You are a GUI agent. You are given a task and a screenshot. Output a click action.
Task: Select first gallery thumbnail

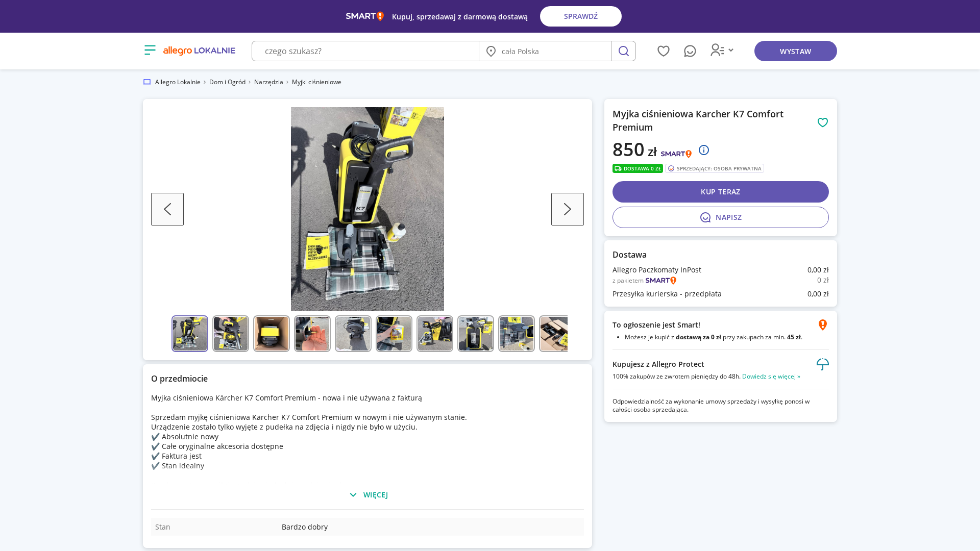point(190,334)
